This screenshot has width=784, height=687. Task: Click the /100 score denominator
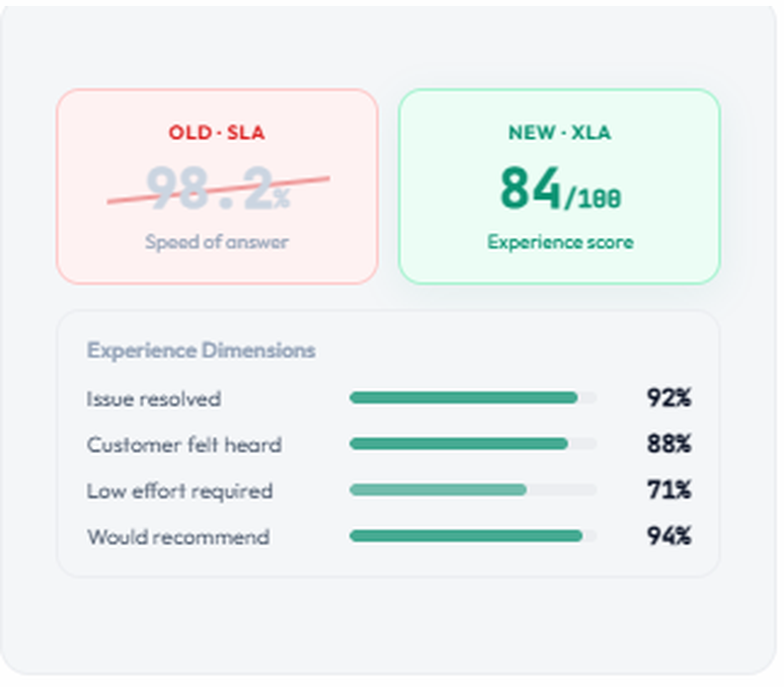(593, 197)
